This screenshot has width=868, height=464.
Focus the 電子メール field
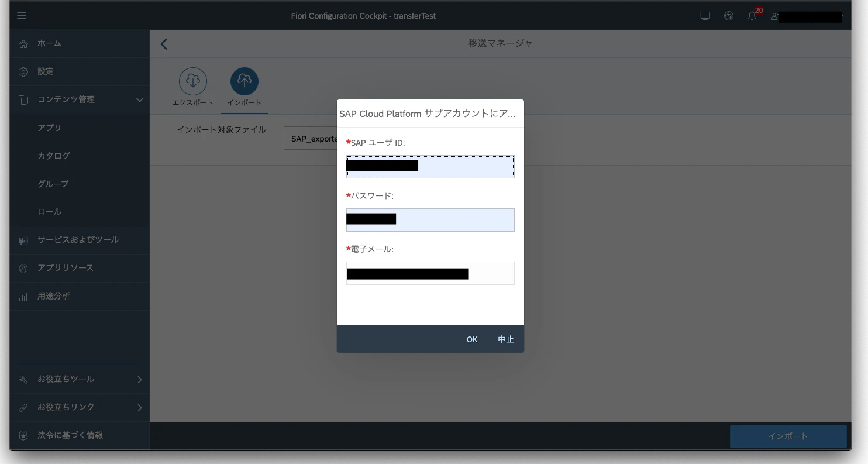click(x=430, y=273)
